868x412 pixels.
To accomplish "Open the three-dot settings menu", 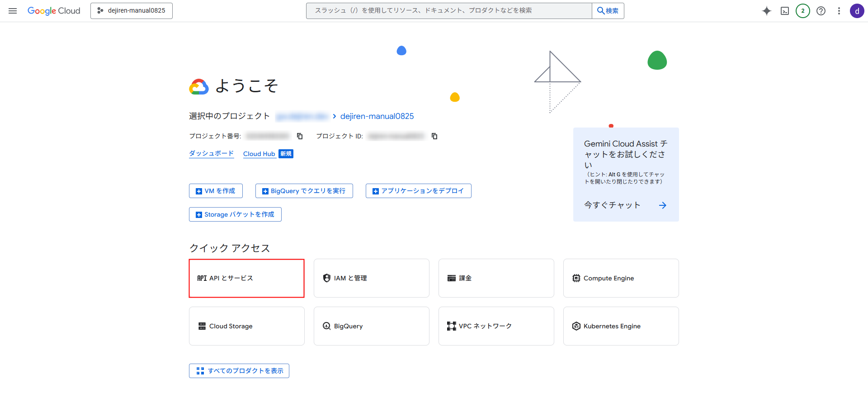I will (x=839, y=11).
